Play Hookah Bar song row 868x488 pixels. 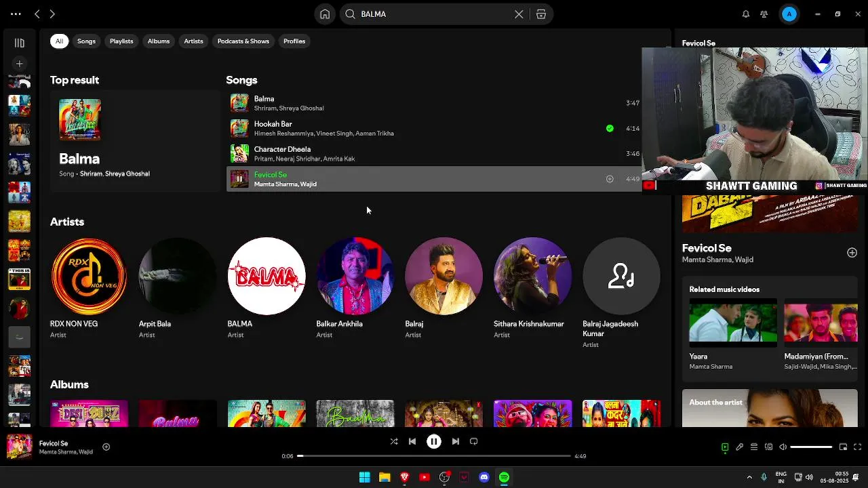(x=434, y=128)
